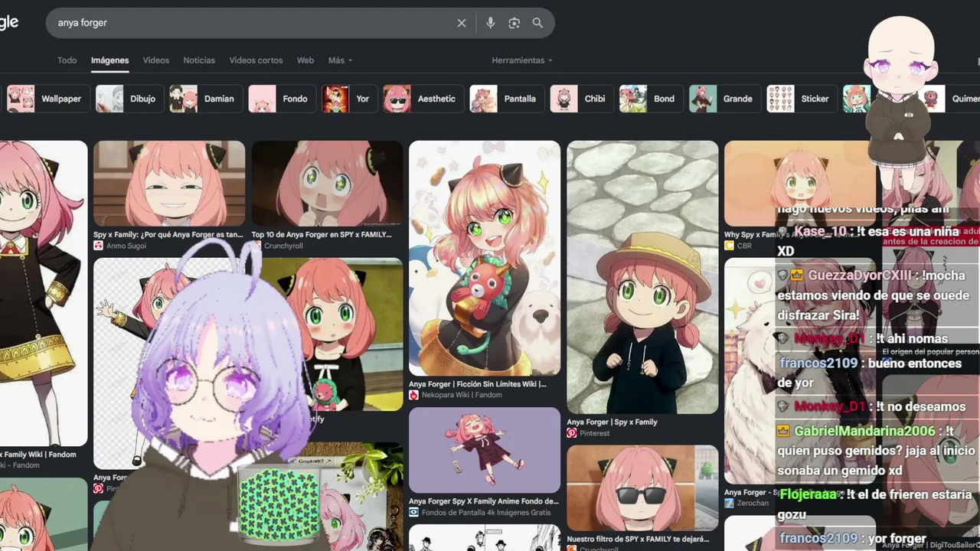Click the Zerochan source name
Screen dimensions: 980x551
click(x=753, y=503)
